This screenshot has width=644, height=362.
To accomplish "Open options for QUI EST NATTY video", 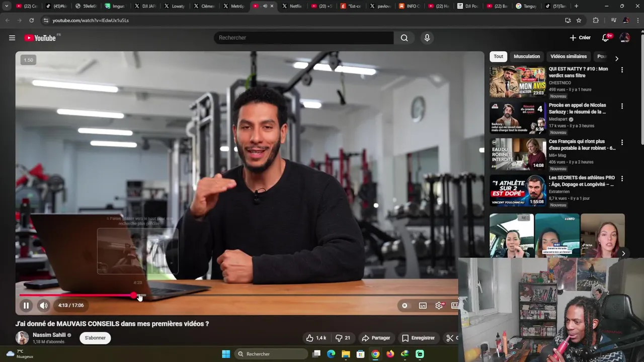I will coord(622,70).
